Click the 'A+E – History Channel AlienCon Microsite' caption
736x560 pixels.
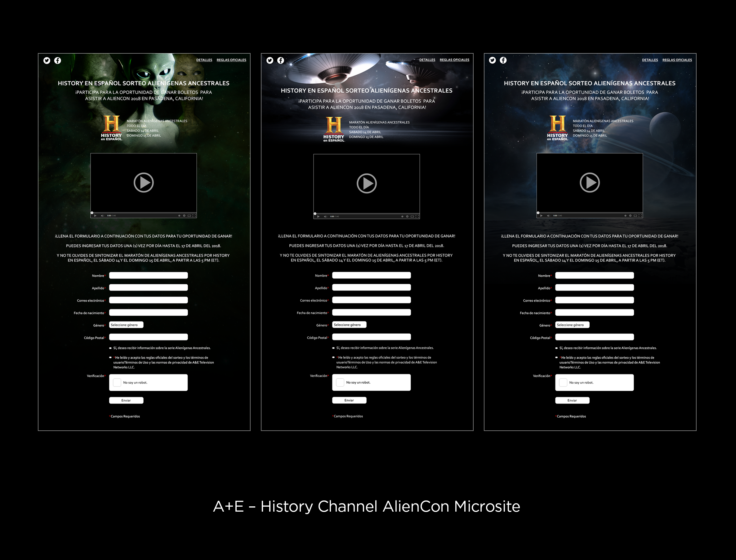click(367, 506)
